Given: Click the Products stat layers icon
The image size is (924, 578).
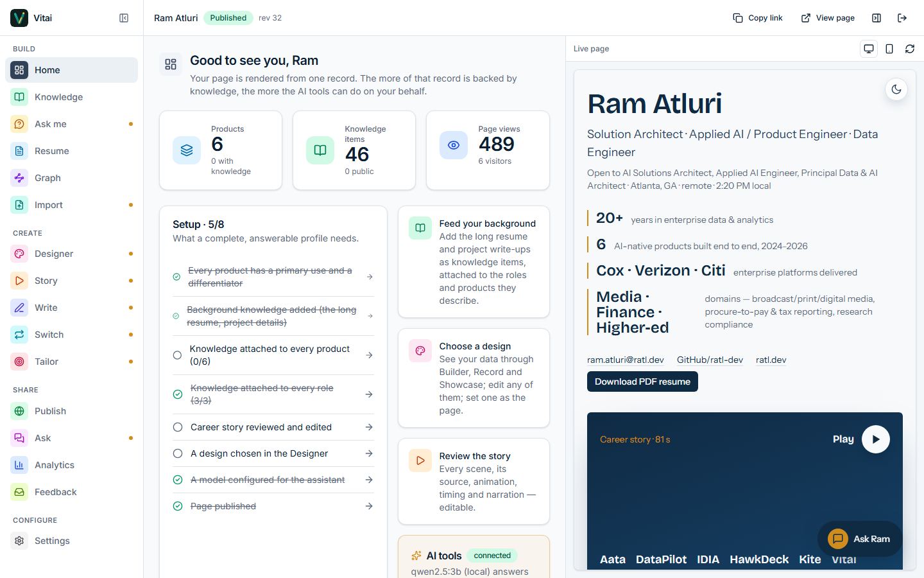Looking at the screenshot, I should [187, 150].
